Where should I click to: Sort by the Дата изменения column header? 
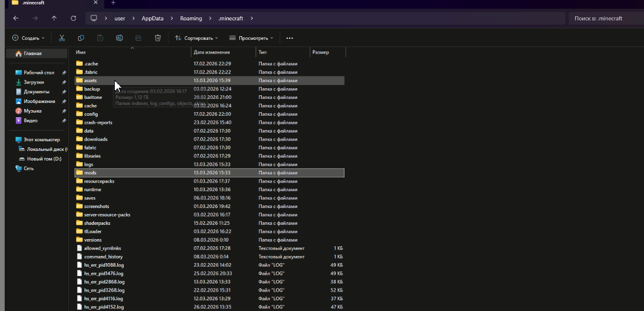click(x=212, y=52)
